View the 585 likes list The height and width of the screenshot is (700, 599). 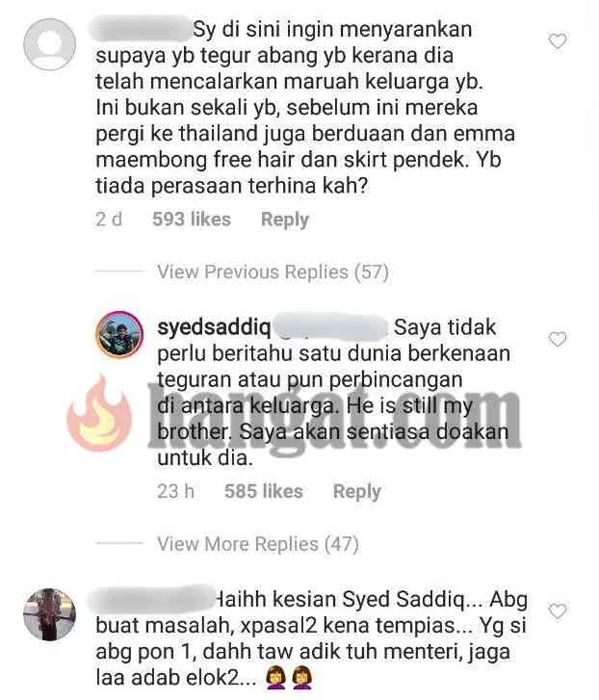(263, 491)
